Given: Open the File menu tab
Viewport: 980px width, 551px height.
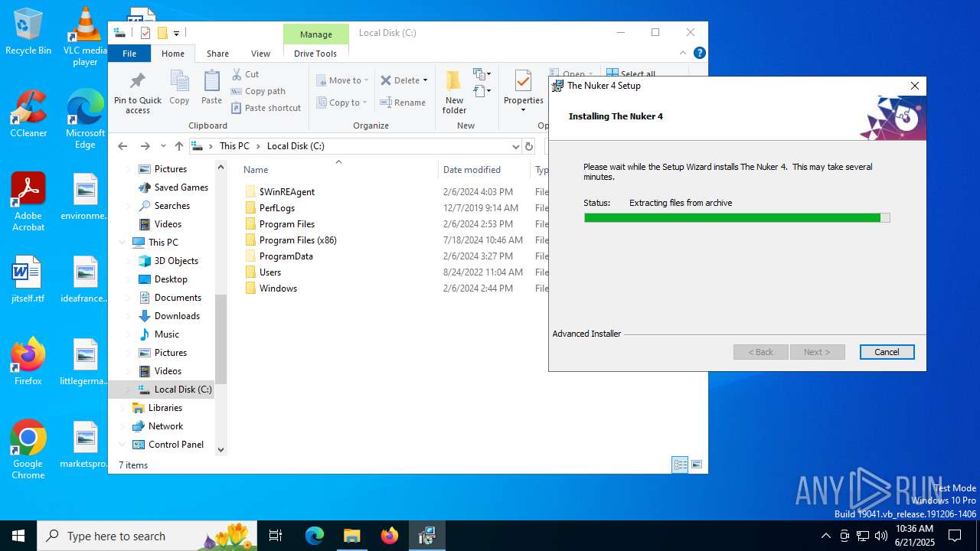Looking at the screenshot, I should tap(129, 54).
